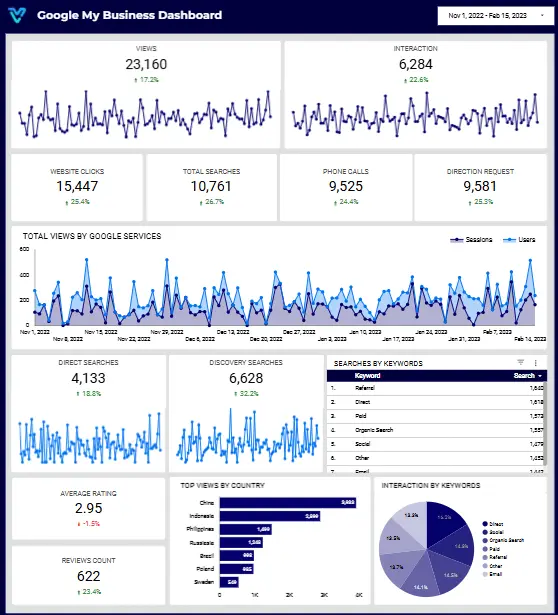Toggle the Direct pie legend entry

[493, 524]
